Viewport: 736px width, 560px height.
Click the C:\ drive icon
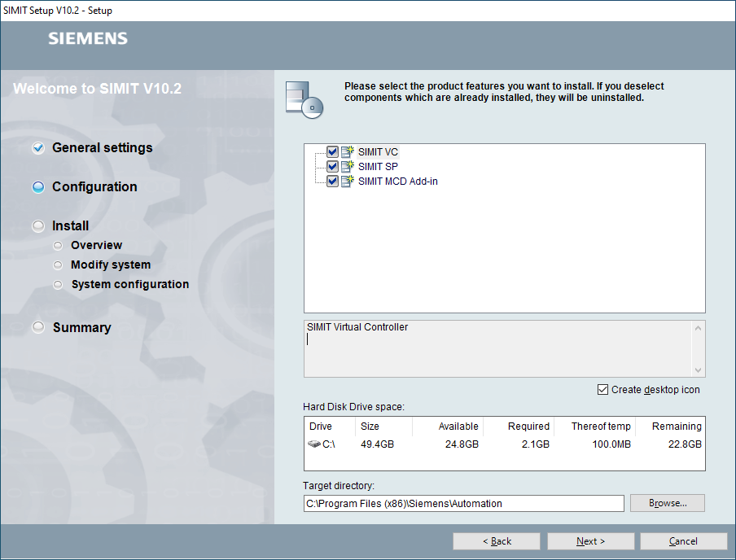(x=314, y=444)
